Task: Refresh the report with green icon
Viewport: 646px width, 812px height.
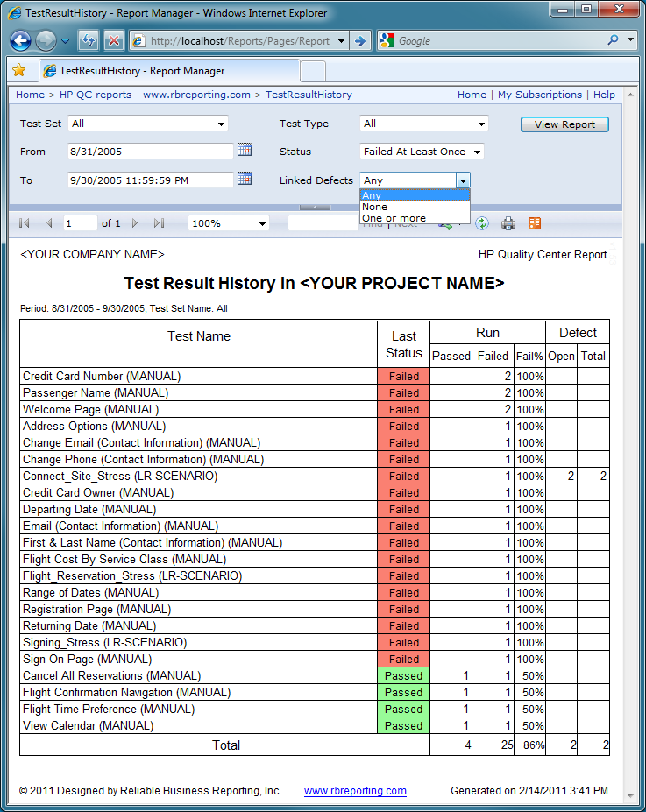Action: (x=482, y=223)
